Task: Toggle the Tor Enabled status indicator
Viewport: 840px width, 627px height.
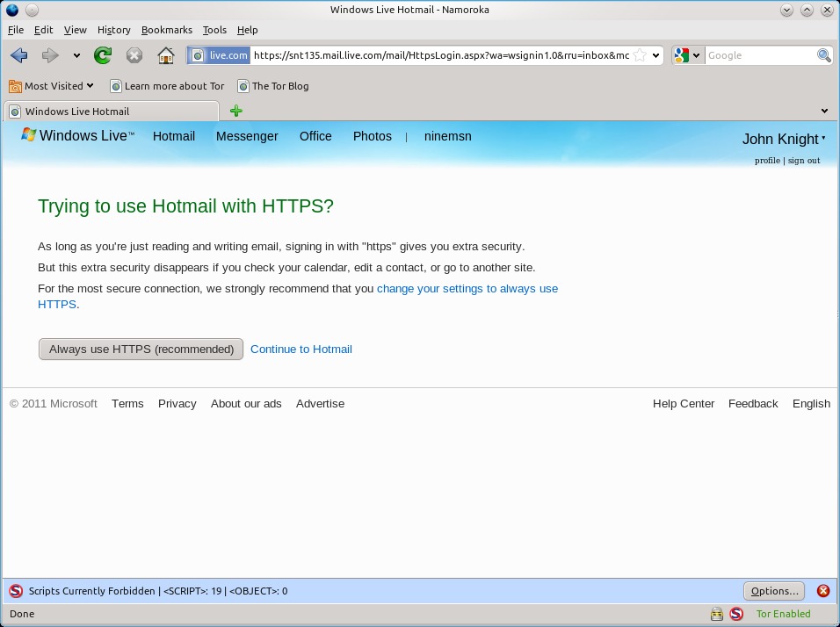Action: [783, 614]
